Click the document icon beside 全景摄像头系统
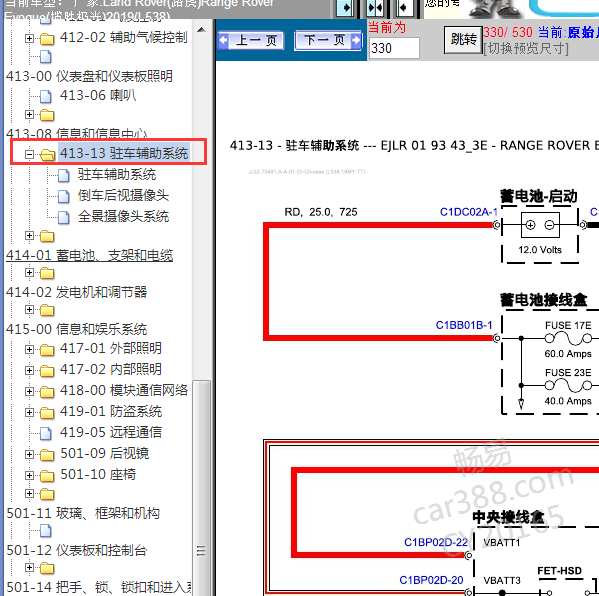Screen dimensions: 599x596 63,218
